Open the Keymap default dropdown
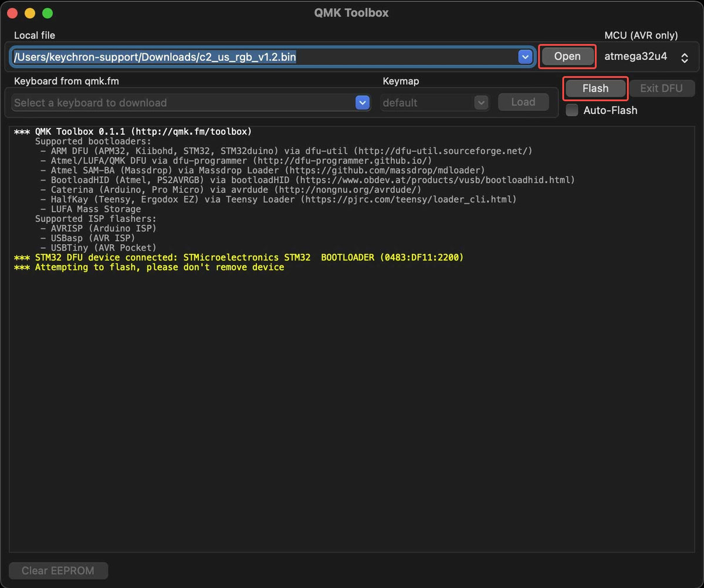 (x=434, y=103)
